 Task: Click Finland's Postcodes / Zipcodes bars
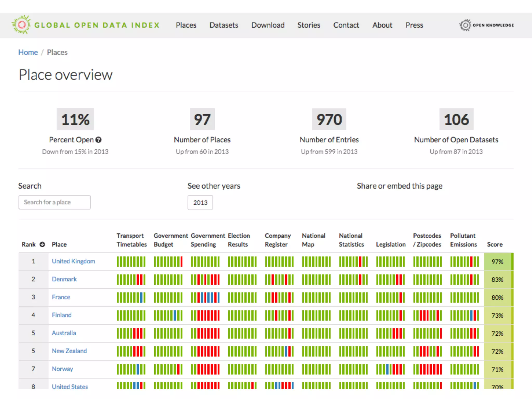tap(427, 315)
